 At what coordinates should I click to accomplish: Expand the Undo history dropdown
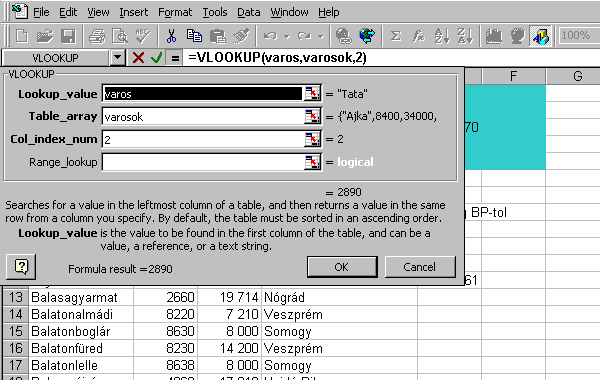[286, 36]
